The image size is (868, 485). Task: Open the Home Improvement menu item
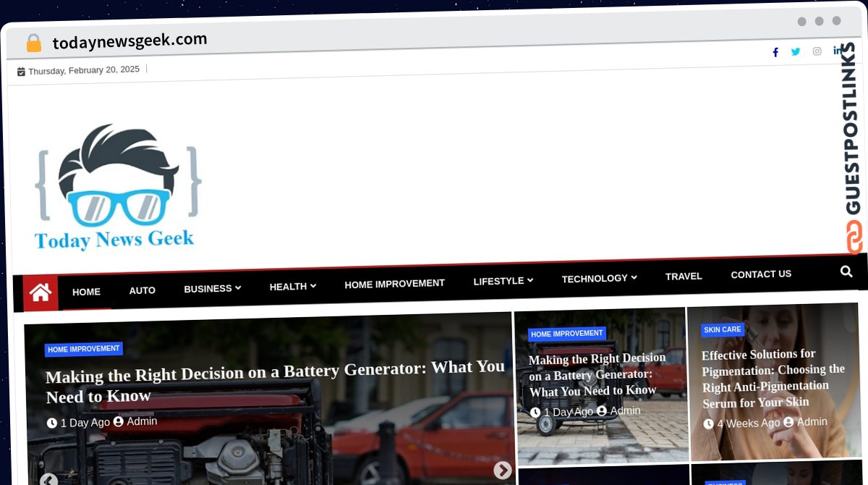click(x=394, y=283)
